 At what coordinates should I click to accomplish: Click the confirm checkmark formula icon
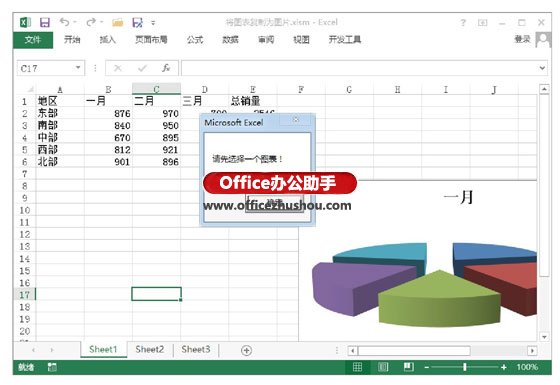pyautogui.click(x=142, y=68)
